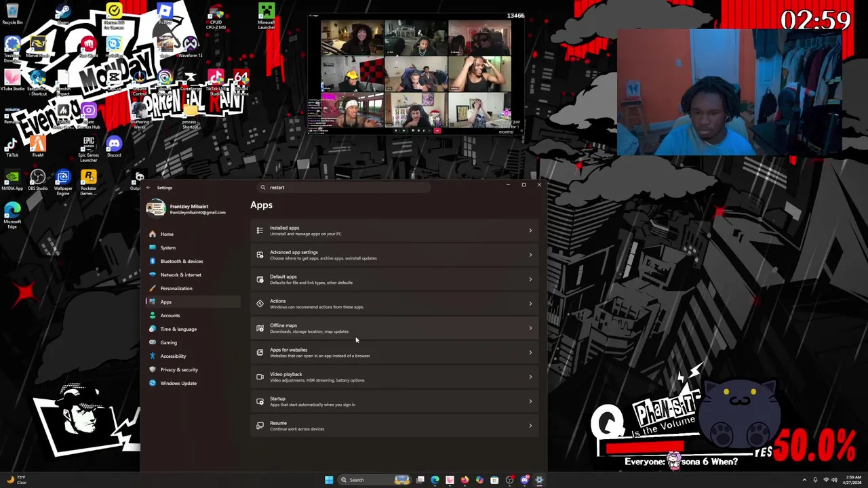This screenshot has width=868, height=488.
Task: Open weather widget on taskbar
Action: pos(16,480)
